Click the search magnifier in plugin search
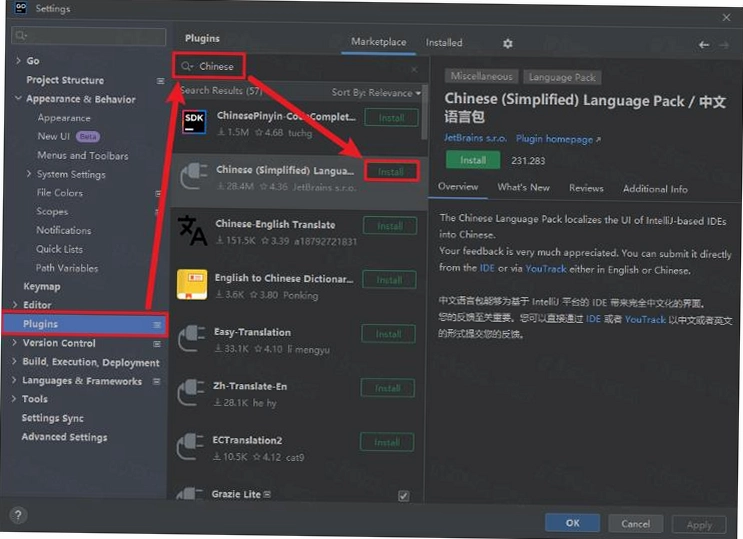The height and width of the screenshot is (539, 743). [x=187, y=66]
